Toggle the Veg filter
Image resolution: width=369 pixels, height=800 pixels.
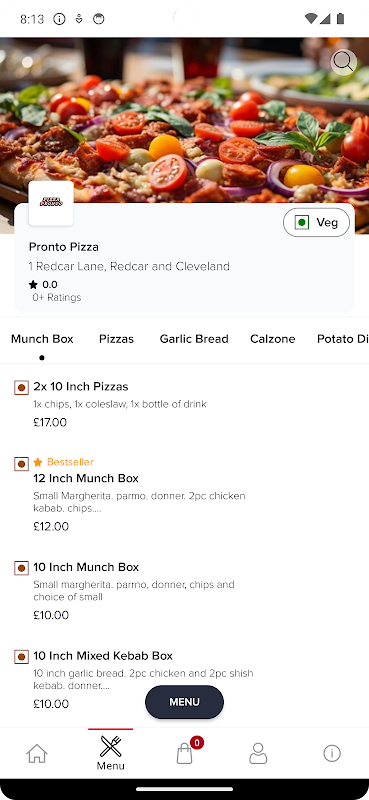(316, 222)
